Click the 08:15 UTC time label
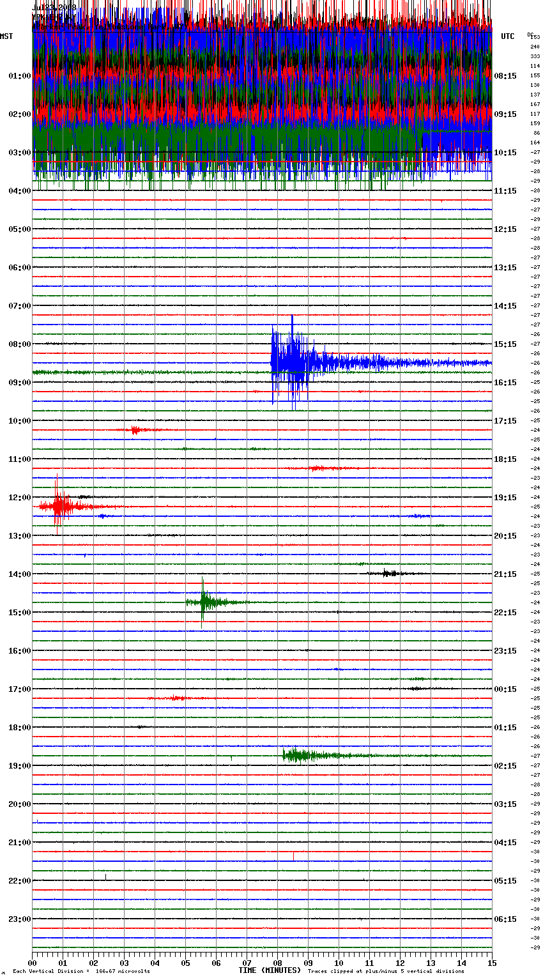 pos(505,76)
